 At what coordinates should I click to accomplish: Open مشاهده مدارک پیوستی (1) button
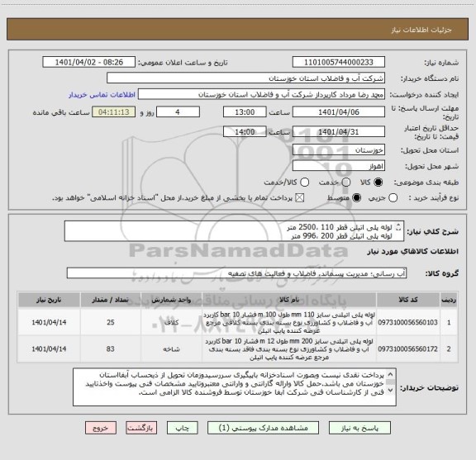click(263, 428)
